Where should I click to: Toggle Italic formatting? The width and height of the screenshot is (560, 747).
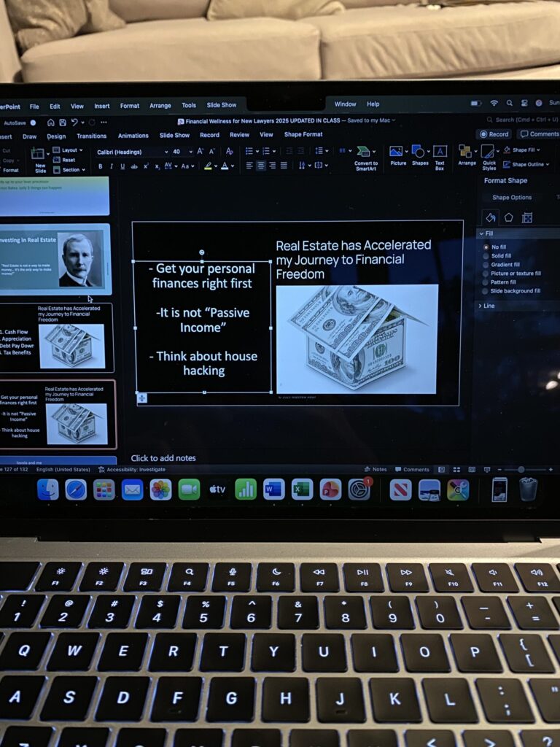coord(111,166)
